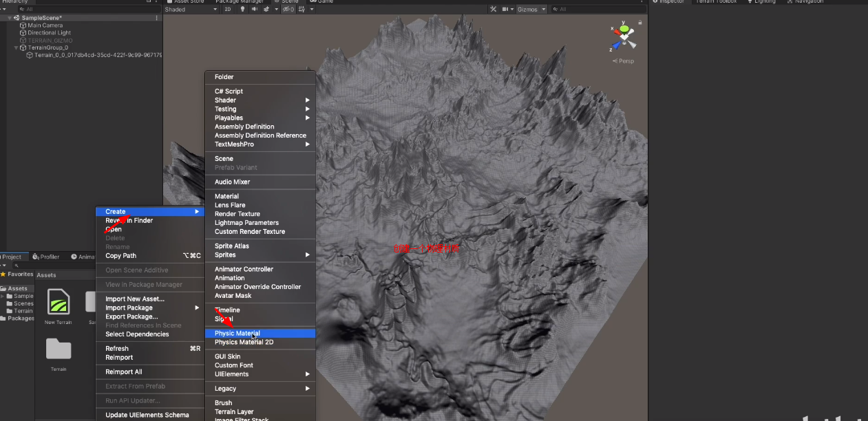Image resolution: width=868 pixels, height=421 pixels.
Task: Choose Sprite Atlas from Create submenu
Action: pos(260,246)
